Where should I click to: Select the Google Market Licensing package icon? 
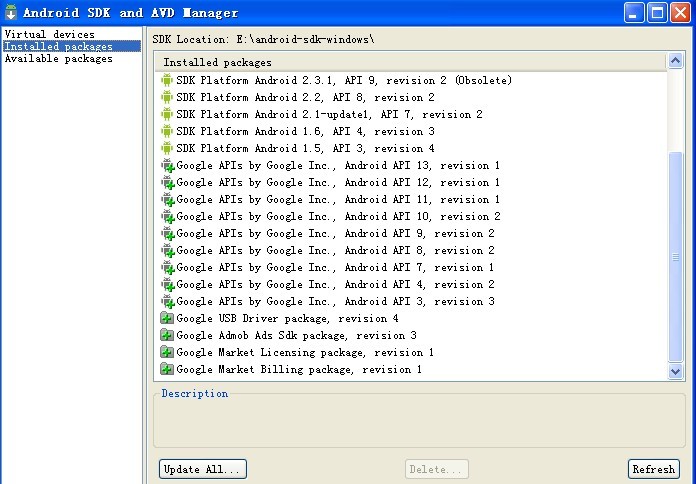(167, 353)
